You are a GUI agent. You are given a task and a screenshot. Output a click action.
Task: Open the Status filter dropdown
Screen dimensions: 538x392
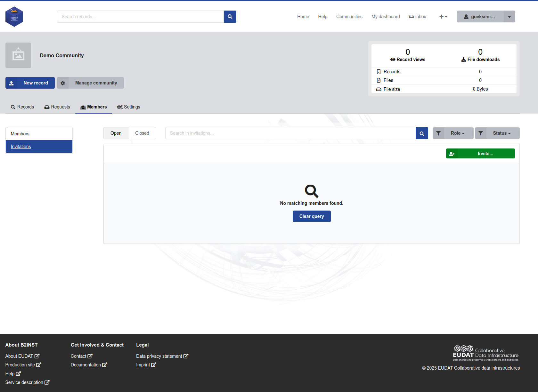[497, 133]
